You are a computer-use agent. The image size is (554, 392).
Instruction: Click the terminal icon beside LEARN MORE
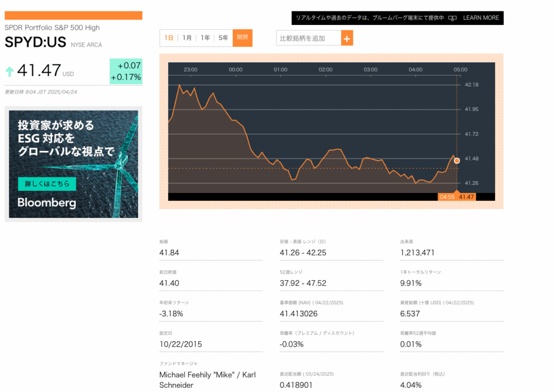click(x=452, y=18)
